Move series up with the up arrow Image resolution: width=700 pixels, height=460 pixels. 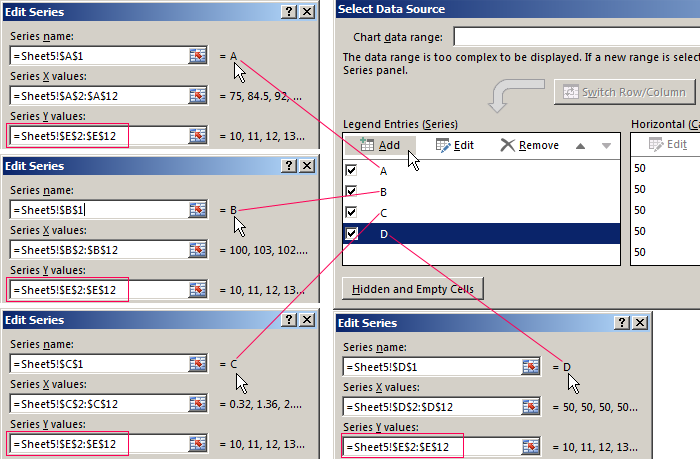click(580, 146)
